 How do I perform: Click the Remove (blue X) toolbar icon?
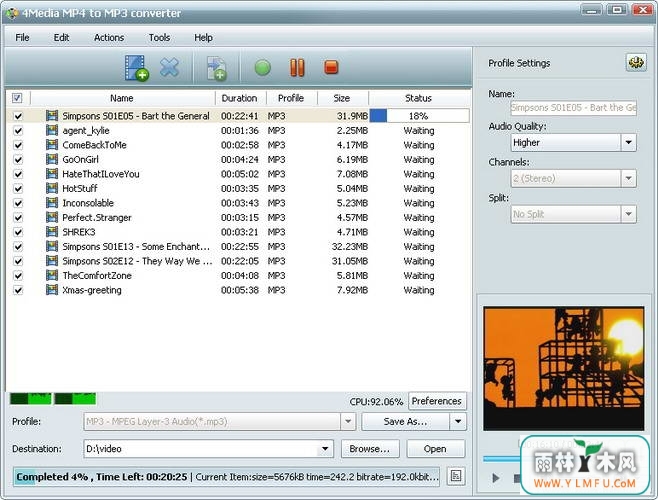(x=170, y=67)
